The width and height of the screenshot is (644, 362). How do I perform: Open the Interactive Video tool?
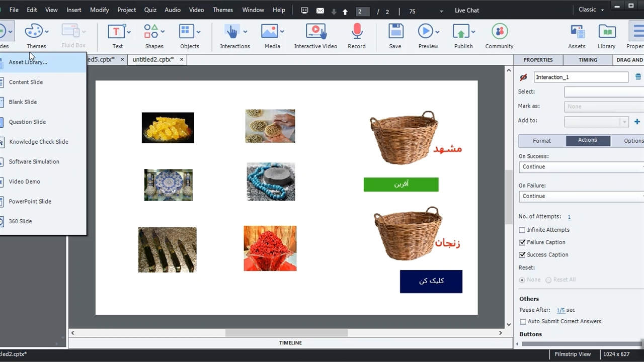[315, 33]
